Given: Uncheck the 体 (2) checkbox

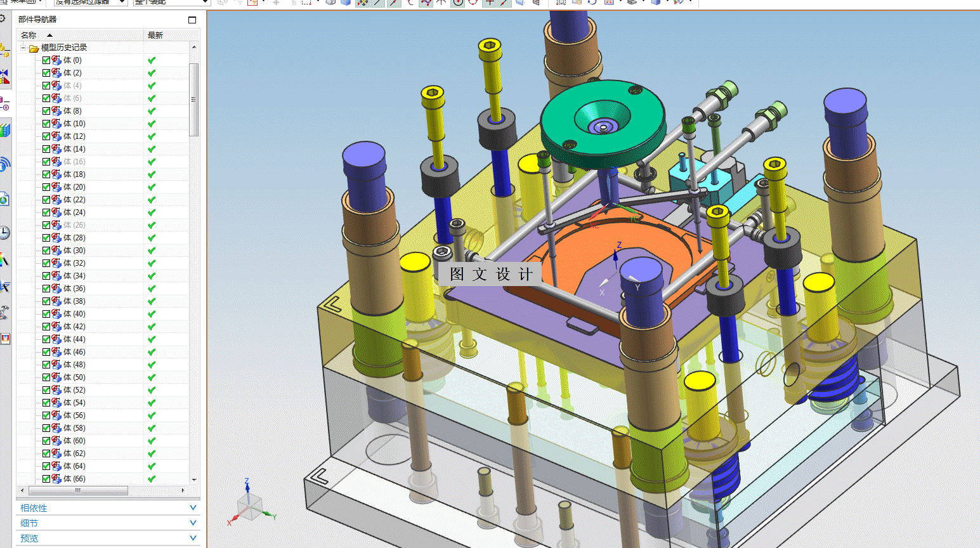Looking at the screenshot, I should pyautogui.click(x=46, y=73).
